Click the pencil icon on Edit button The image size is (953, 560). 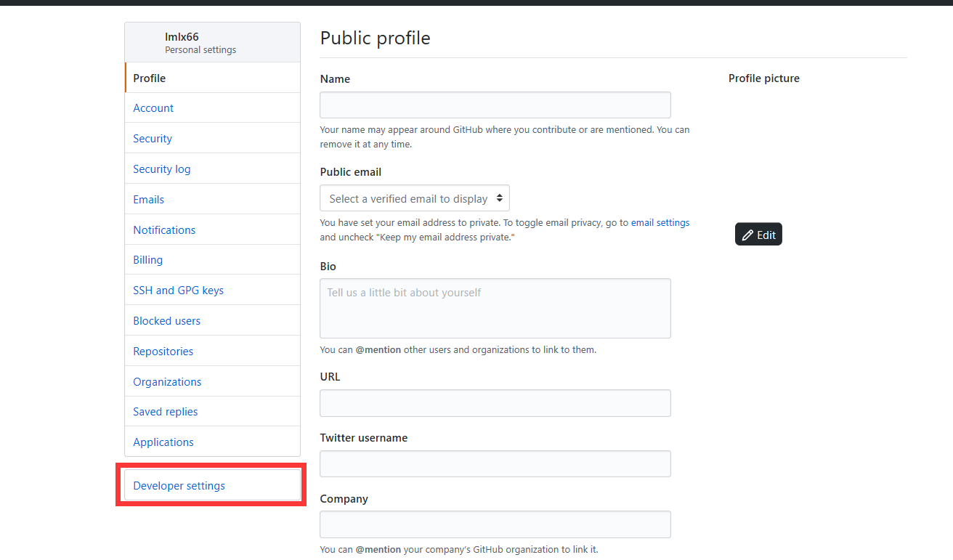(x=747, y=235)
